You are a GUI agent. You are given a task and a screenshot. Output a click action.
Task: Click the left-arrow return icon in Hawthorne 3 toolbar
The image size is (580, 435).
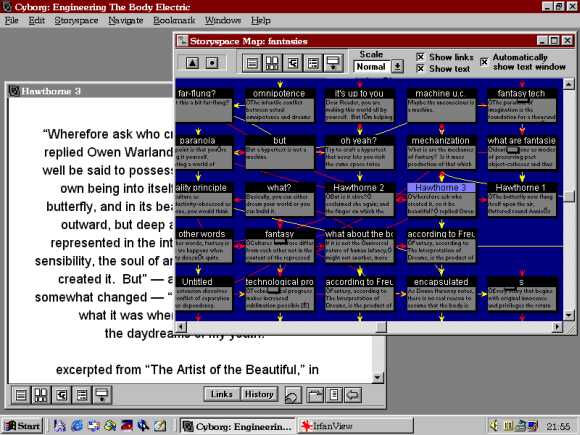click(353, 395)
